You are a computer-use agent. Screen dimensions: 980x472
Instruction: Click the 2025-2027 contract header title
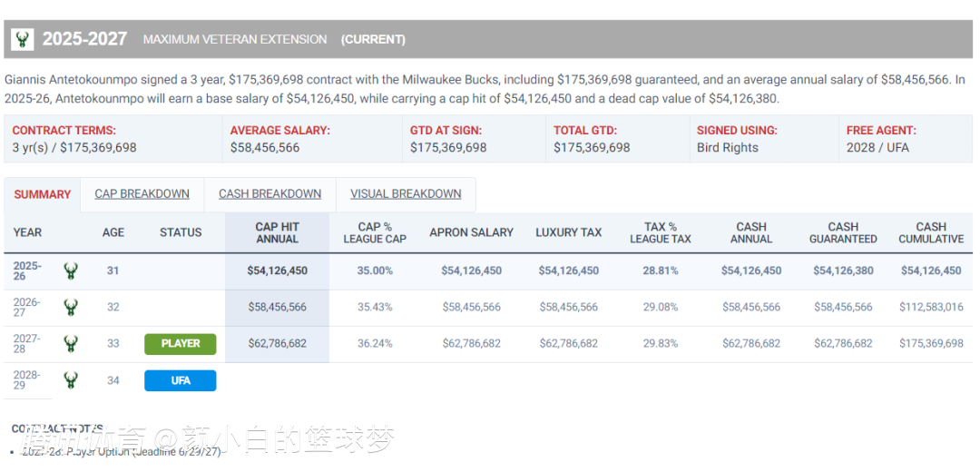click(x=84, y=39)
